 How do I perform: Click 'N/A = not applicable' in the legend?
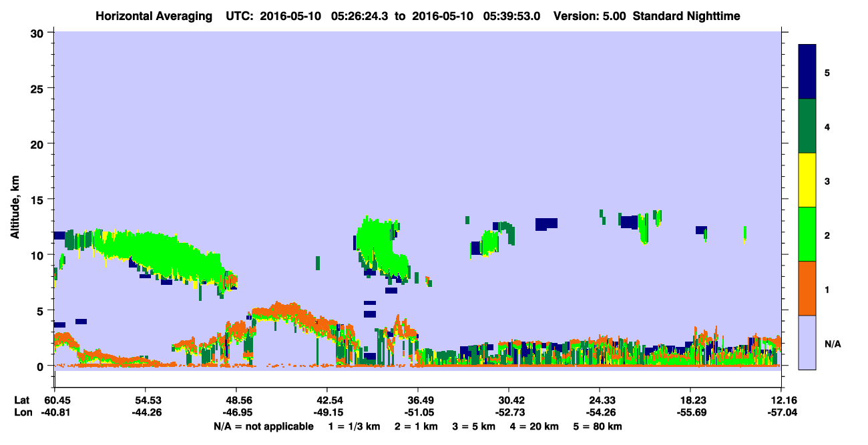[x=263, y=426]
